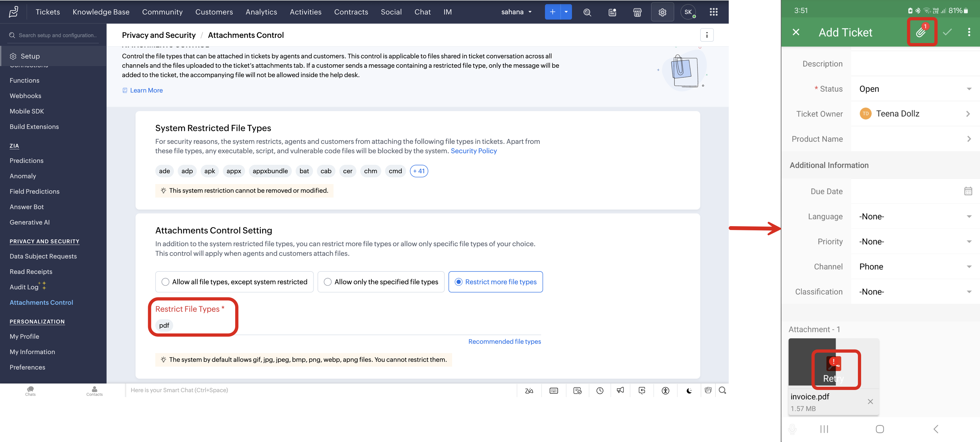Click the Security Policy link
Image resolution: width=980 pixels, height=442 pixels.
click(473, 151)
